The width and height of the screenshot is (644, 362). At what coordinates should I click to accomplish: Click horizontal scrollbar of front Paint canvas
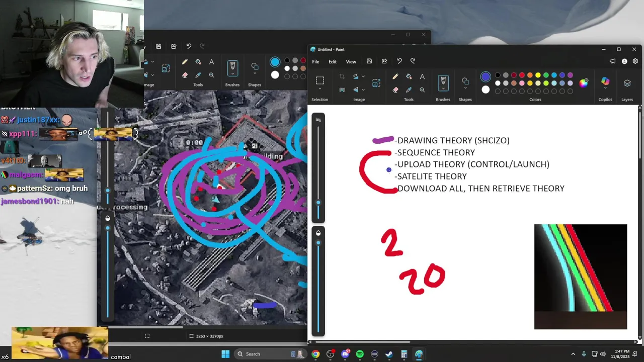point(473,342)
